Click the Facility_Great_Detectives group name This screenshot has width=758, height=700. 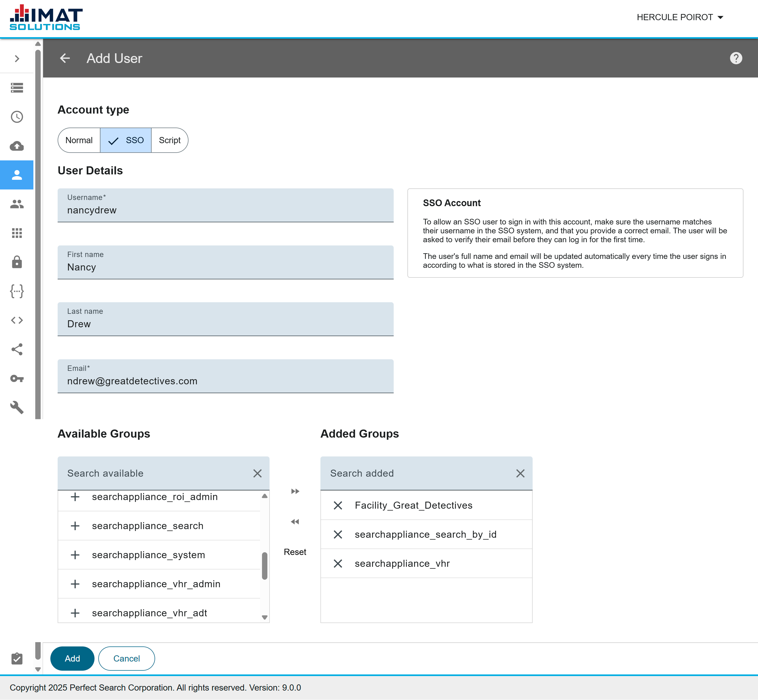click(x=414, y=505)
